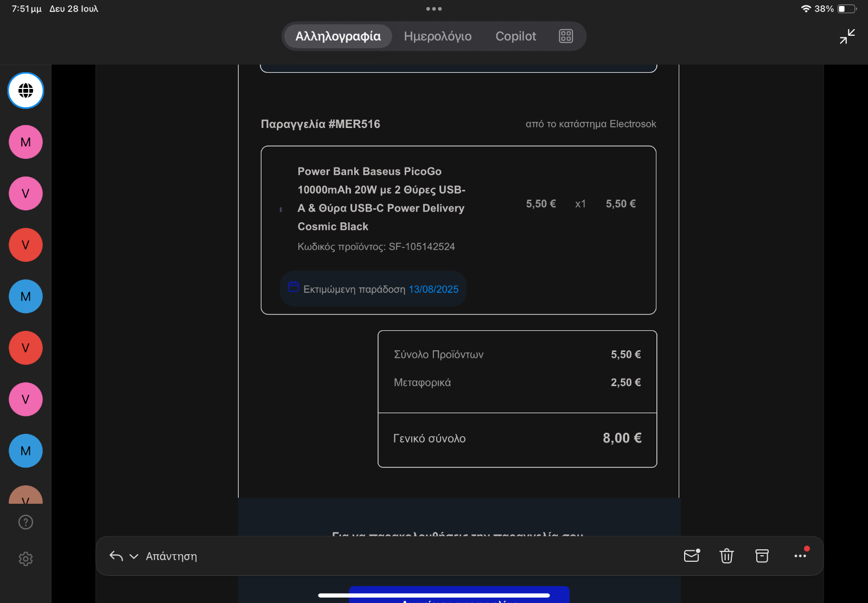Select the brown V account avatar

pyautogui.click(x=25, y=495)
